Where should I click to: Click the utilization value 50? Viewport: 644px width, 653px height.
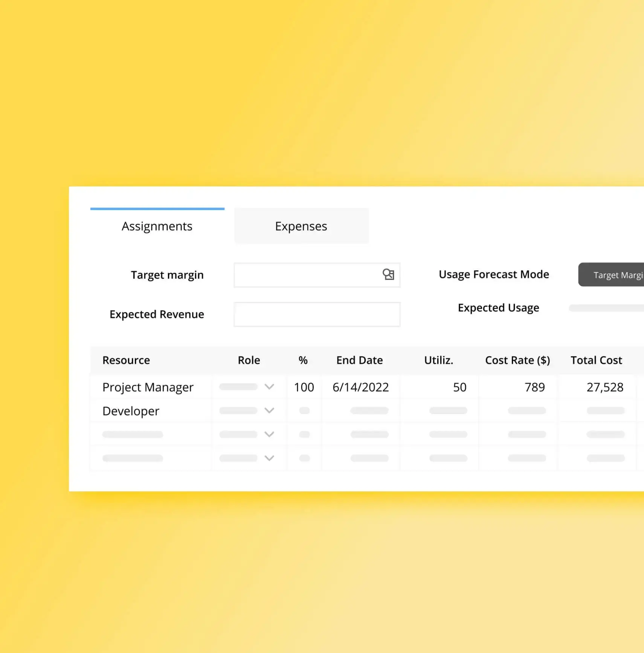pos(459,387)
